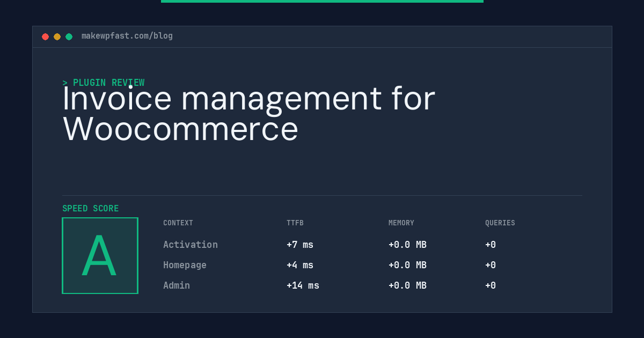Click the Admin queries '+0' value

click(491, 285)
